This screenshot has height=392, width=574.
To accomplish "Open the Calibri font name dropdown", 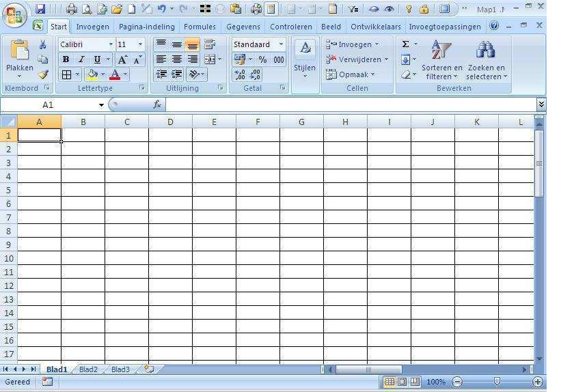I will (111, 44).
